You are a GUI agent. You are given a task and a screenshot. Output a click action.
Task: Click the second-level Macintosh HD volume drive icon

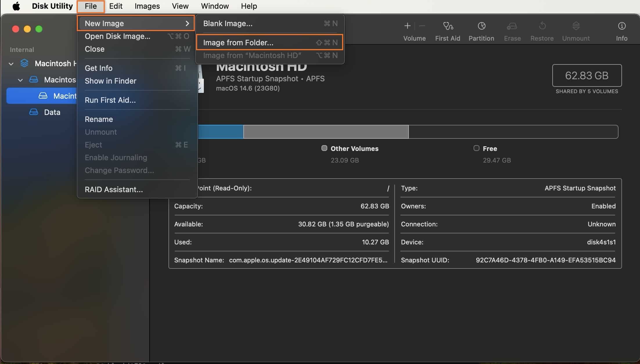(34, 80)
